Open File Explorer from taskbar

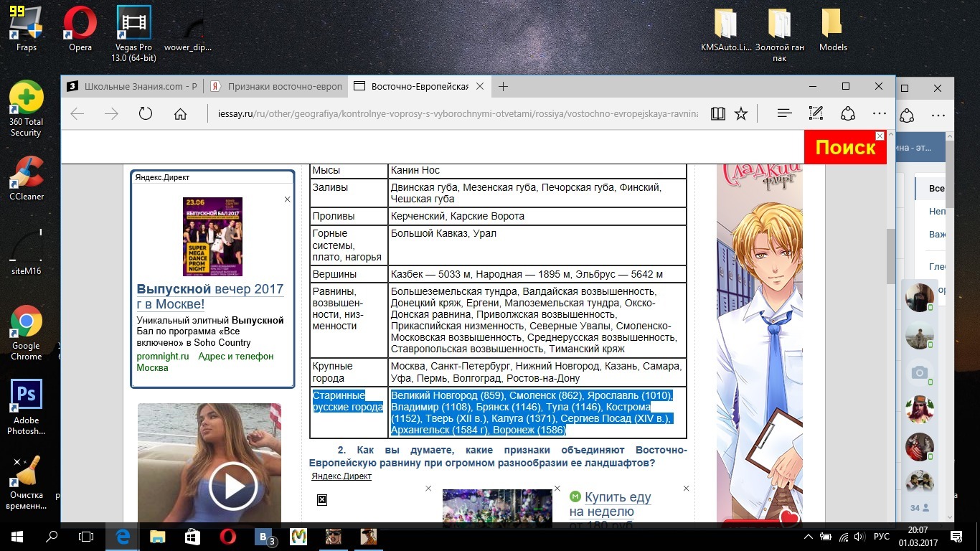(x=157, y=536)
